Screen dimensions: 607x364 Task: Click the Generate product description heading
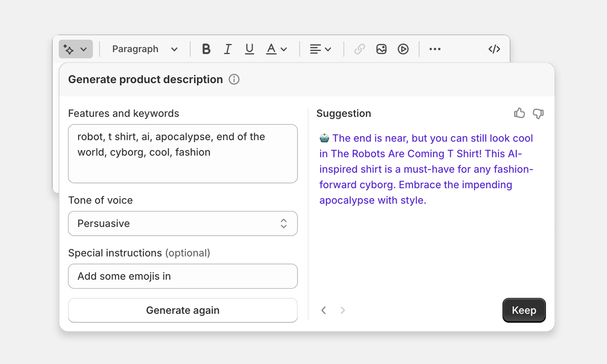146,80
